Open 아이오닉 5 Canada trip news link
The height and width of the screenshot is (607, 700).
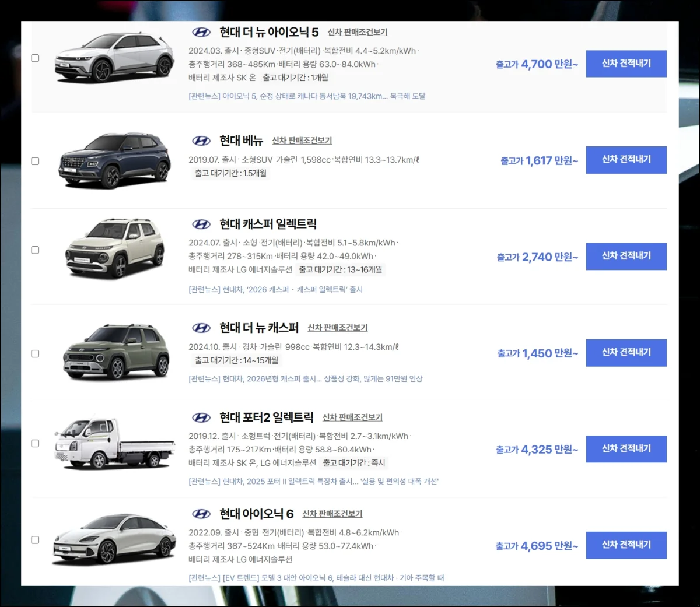[307, 96]
